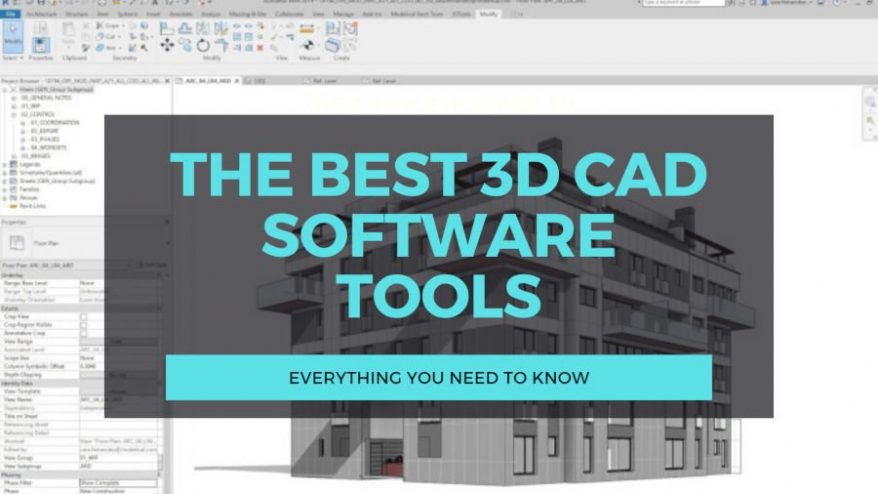Click the View Template property label
Viewport: 878px width, 494px height.
pos(22,392)
